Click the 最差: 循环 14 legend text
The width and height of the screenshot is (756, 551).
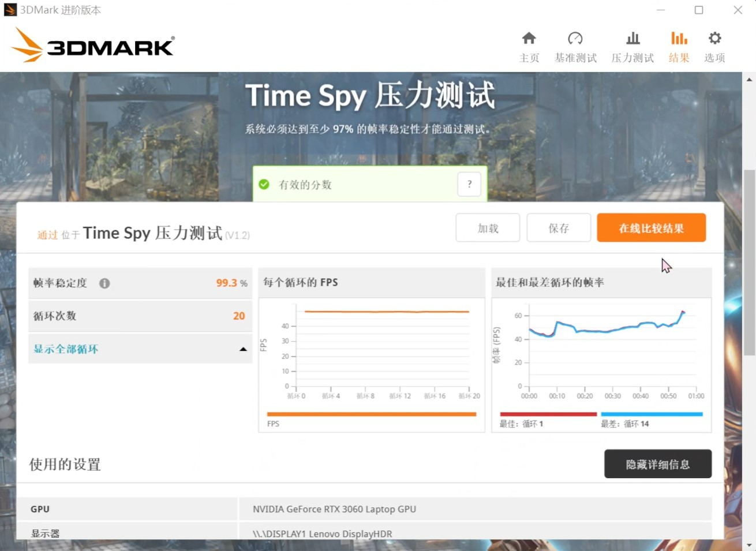point(625,423)
